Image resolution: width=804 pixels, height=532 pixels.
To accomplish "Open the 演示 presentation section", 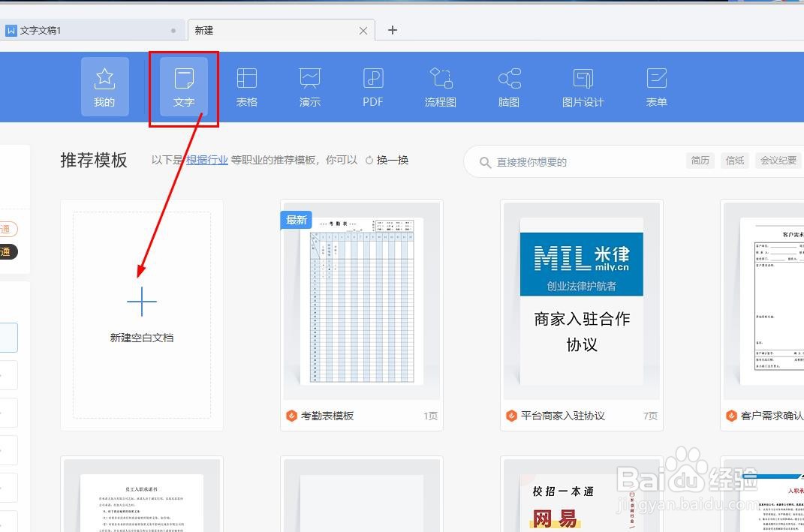I will (309, 86).
